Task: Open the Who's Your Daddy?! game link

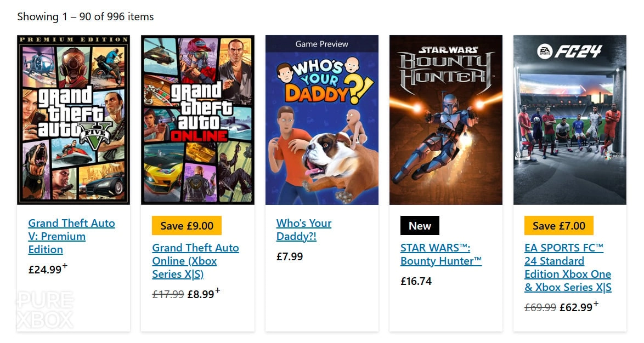Action: [303, 230]
